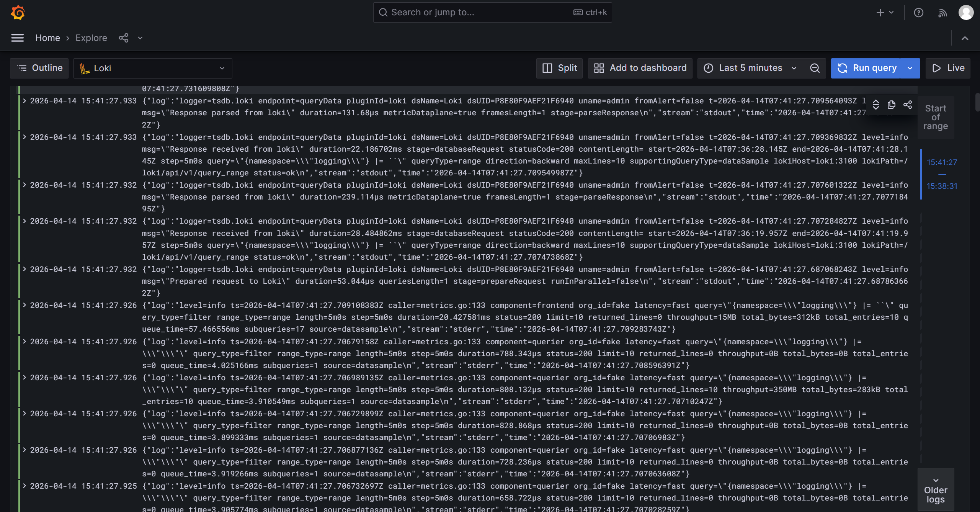Copy the hovered log line
The width and height of the screenshot is (980, 512).
(892, 105)
